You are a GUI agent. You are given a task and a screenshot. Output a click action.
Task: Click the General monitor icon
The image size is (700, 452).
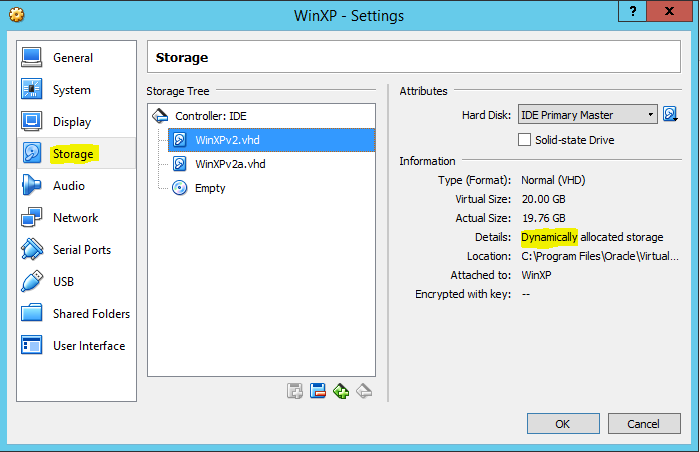click(32, 58)
